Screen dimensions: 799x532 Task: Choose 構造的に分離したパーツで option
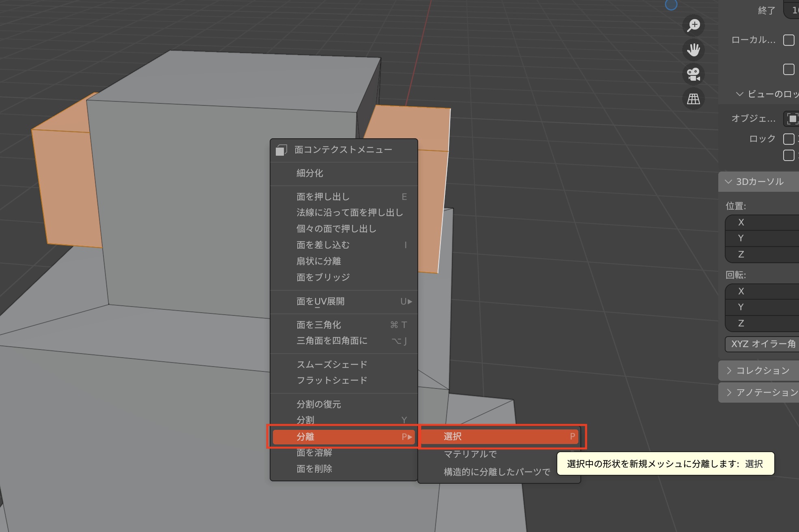click(496, 472)
